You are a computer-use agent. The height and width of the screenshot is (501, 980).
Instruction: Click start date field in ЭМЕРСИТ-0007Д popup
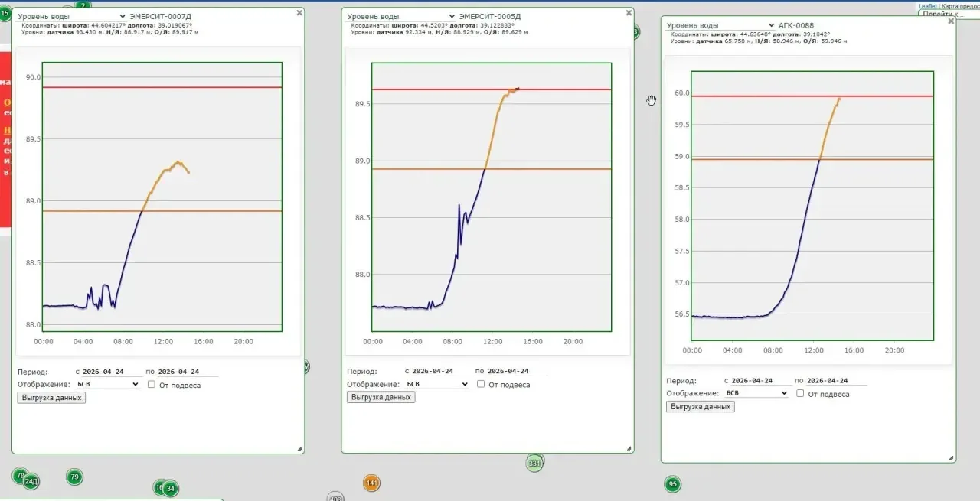tap(113, 372)
